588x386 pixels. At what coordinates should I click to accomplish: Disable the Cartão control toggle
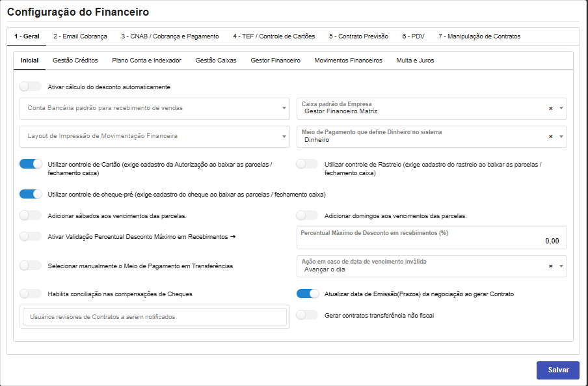coord(31,164)
